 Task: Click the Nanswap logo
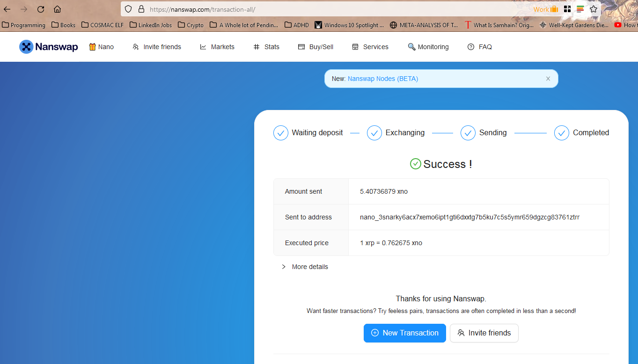pos(49,47)
